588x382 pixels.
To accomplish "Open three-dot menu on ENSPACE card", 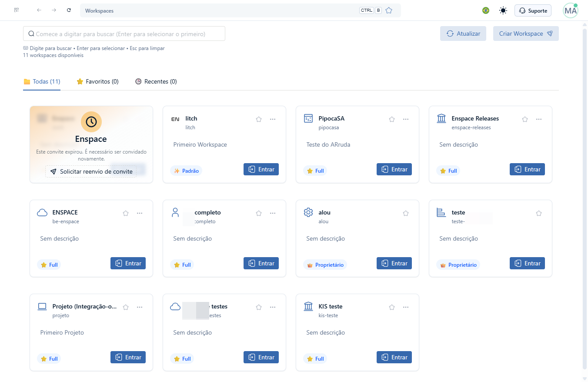I will click(x=140, y=213).
